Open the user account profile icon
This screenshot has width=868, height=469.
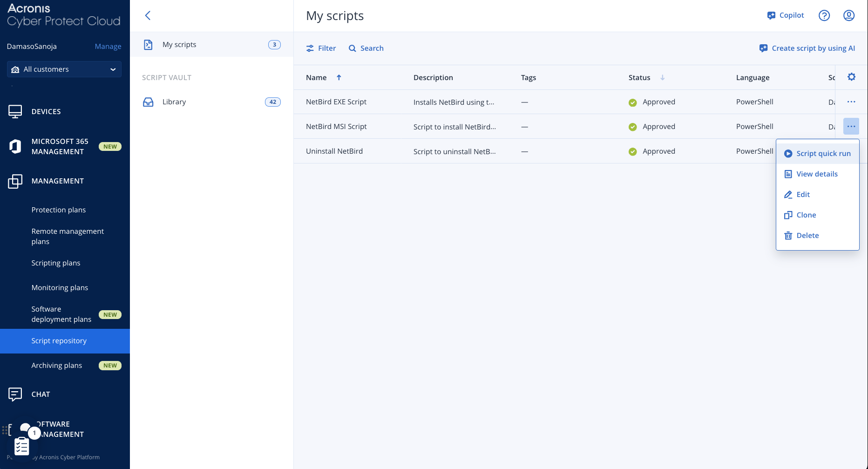(x=848, y=15)
